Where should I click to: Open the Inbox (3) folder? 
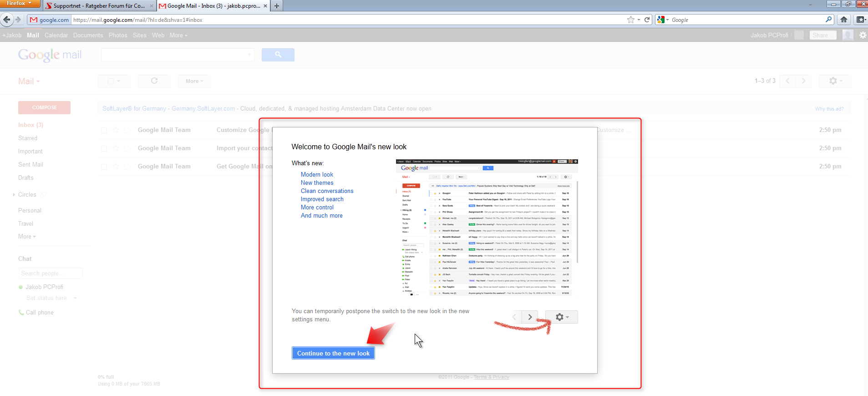[30, 125]
